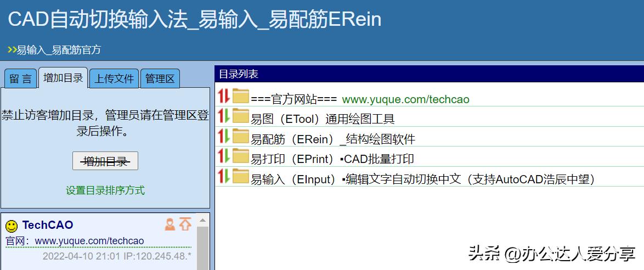Open folder icon of 易输入 EInput entry
Viewport: 644px width, 270px height.
point(241,176)
